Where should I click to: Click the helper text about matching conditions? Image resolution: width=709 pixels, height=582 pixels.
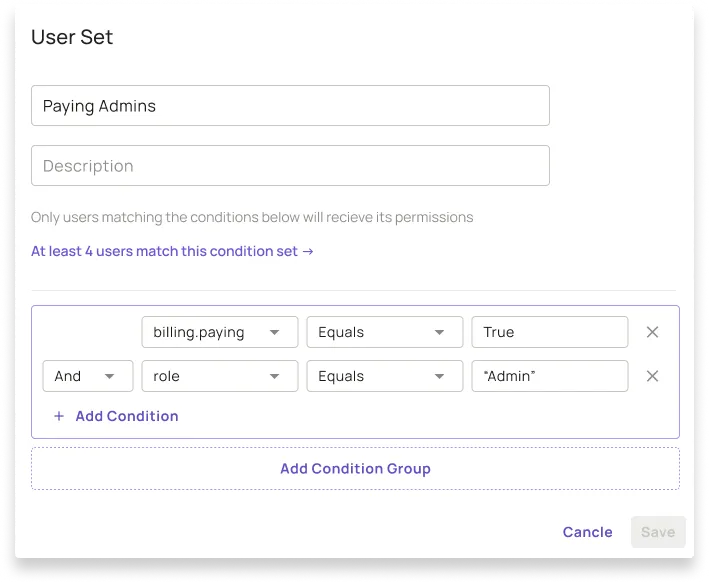pyautogui.click(x=252, y=217)
